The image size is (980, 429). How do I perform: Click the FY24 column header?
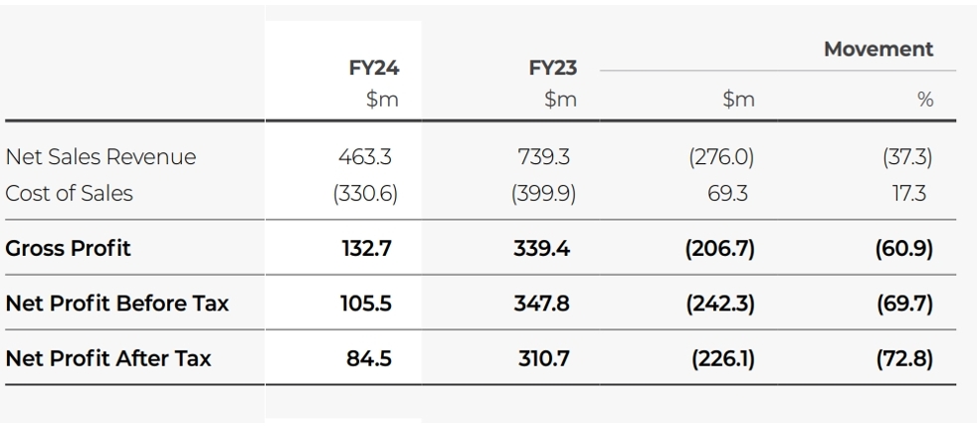point(374,68)
